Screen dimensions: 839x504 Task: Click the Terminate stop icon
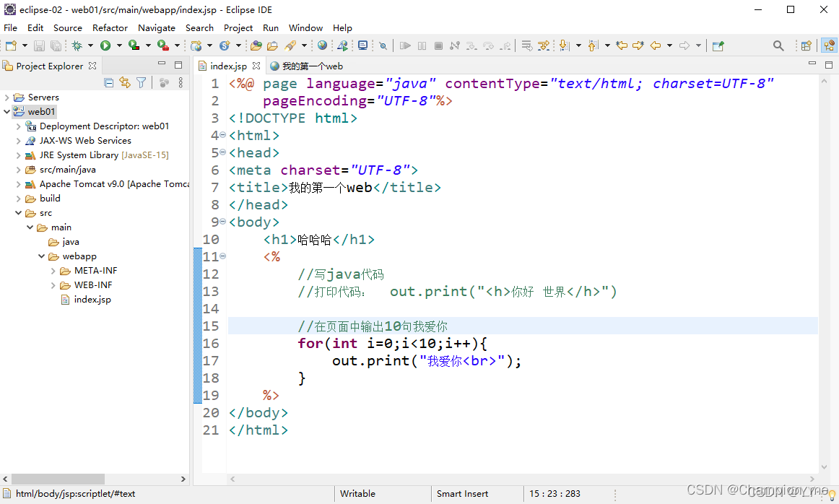point(438,46)
